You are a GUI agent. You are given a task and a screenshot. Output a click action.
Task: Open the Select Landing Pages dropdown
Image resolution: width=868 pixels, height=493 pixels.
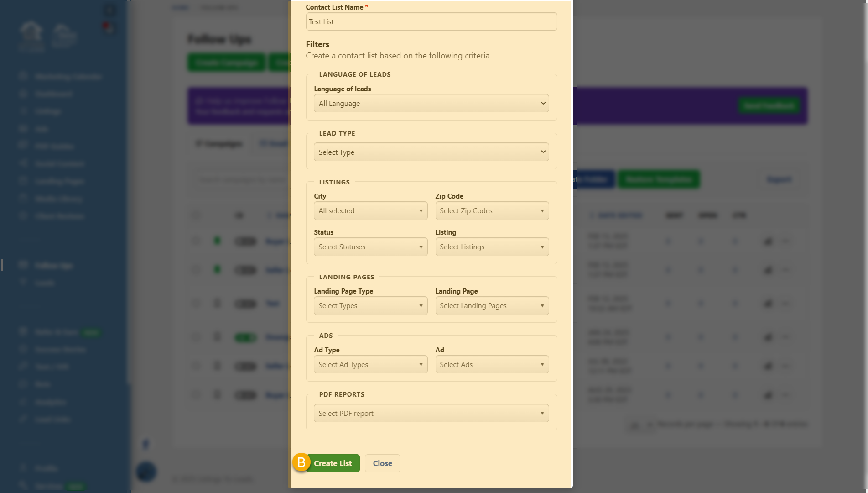[x=492, y=305]
